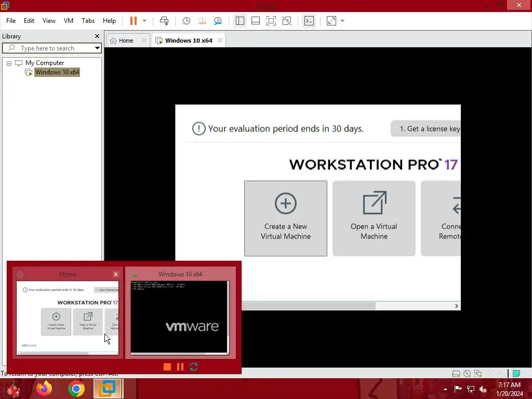
Task: Open Chrome from the taskbar
Action: pos(76,389)
